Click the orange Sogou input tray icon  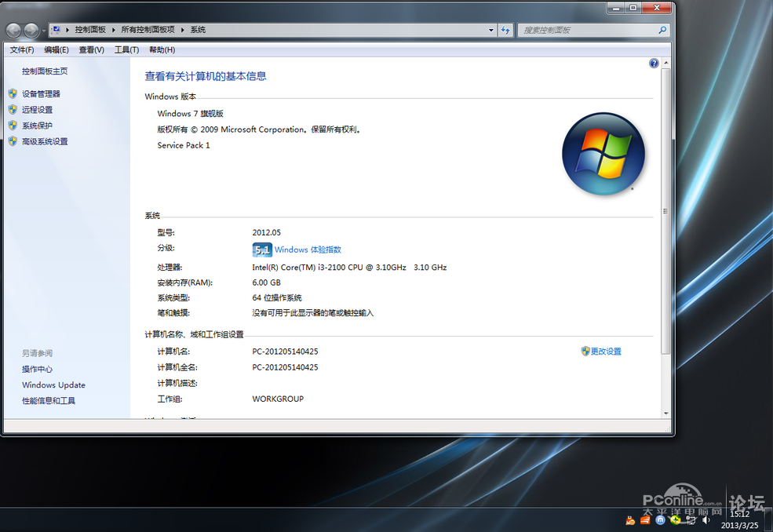point(645,520)
